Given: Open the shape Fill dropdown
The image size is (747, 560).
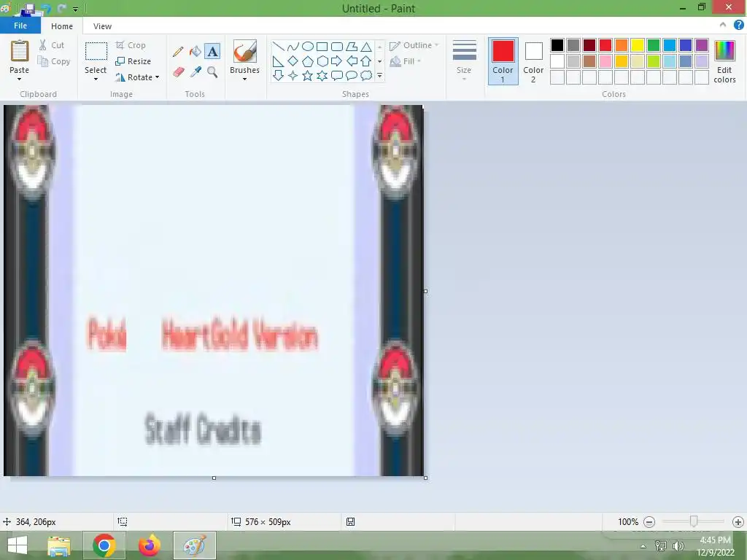Looking at the screenshot, I should click(x=406, y=61).
